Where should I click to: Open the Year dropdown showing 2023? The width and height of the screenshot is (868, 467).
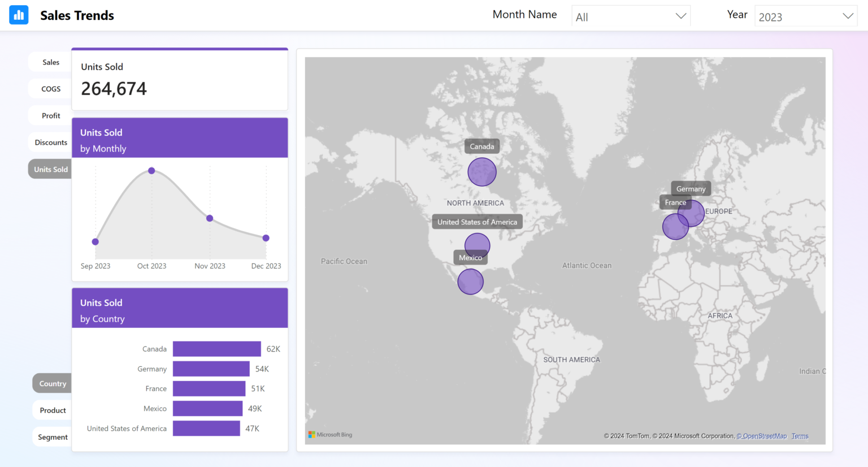click(x=805, y=16)
